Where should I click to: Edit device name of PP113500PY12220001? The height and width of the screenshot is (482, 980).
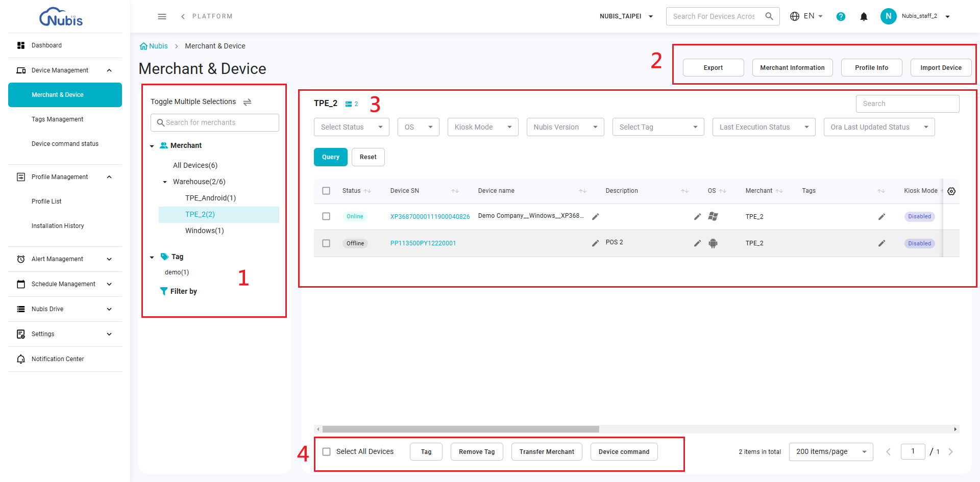(x=595, y=243)
